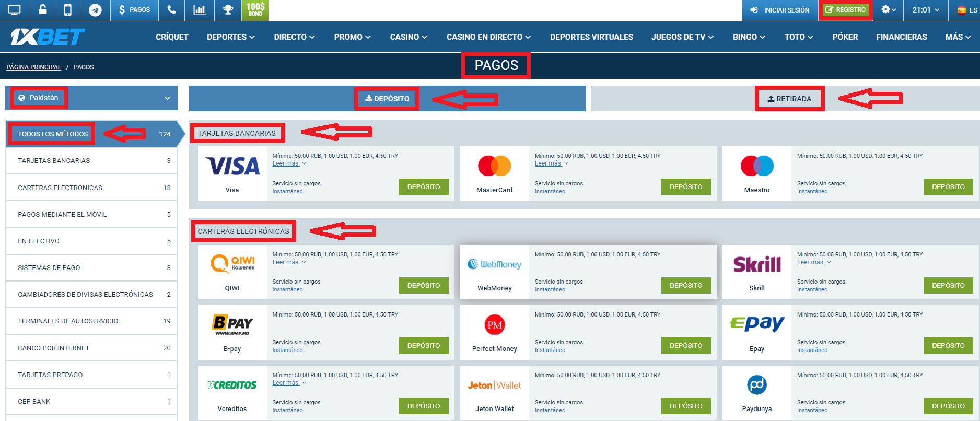Select TERMINALES DE AUTOSERVICIO category
Viewport: 980px width, 421px height.
point(91,321)
